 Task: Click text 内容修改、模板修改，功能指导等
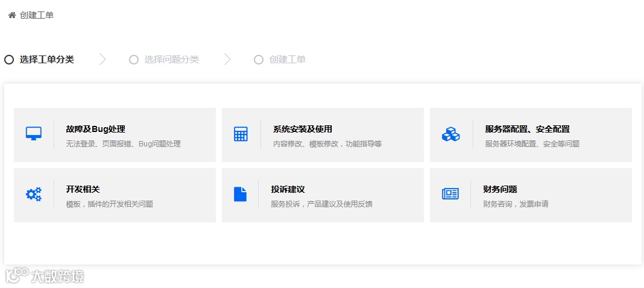tap(328, 144)
